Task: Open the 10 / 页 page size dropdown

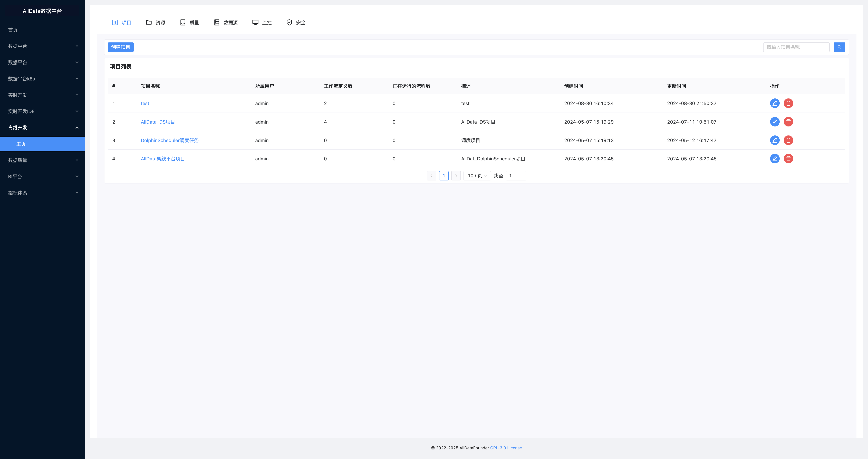Action: pos(477,176)
